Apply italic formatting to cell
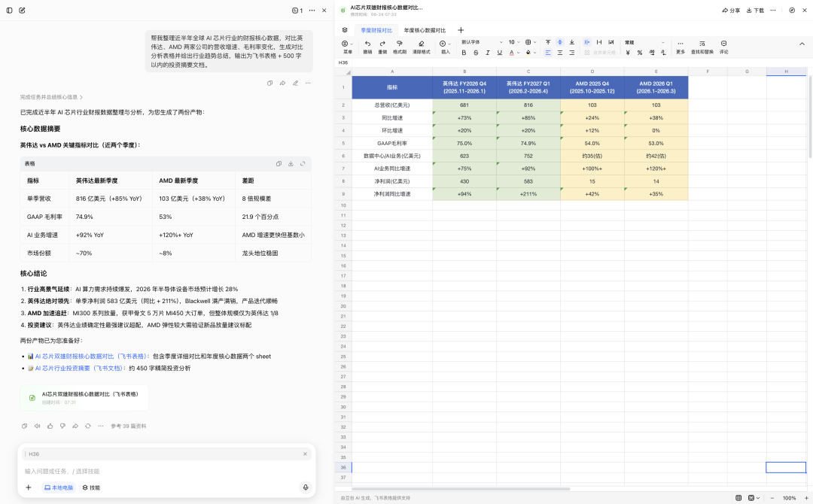Screen dimensions: 813x504 [488, 53]
